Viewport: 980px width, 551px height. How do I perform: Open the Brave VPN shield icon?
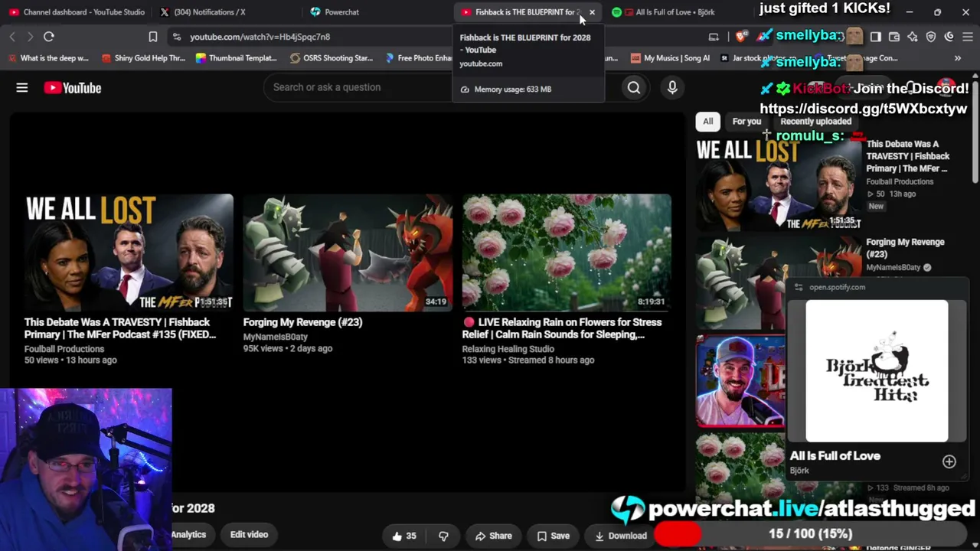[931, 37]
